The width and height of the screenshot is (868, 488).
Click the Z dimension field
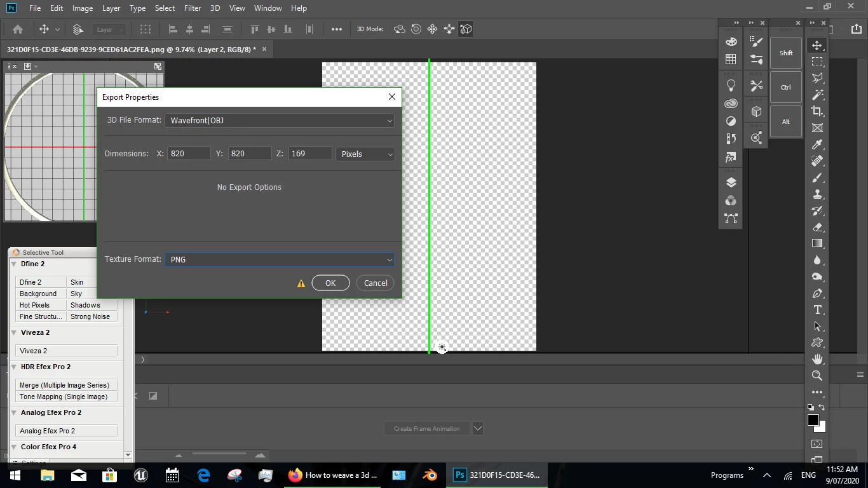click(x=310, y=154)
